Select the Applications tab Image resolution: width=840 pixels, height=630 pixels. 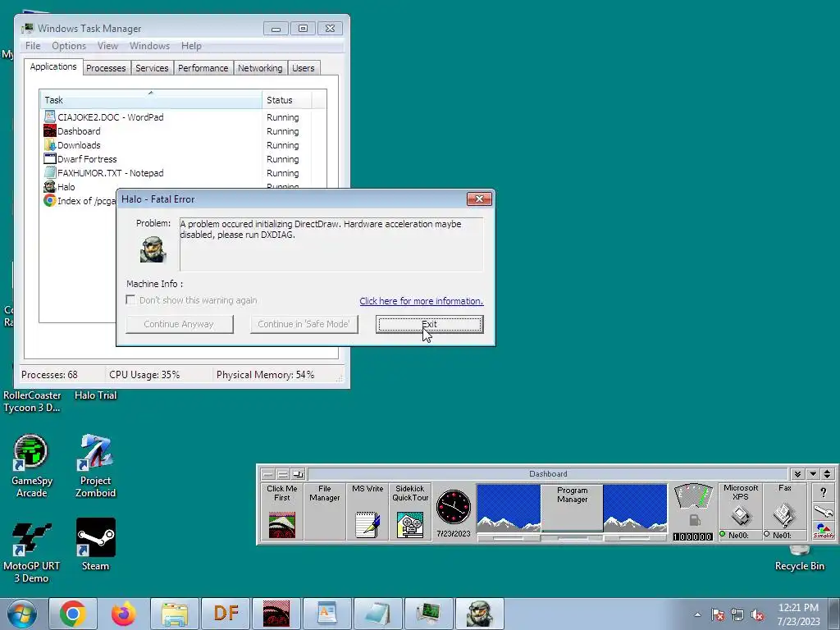click(53, 67)
